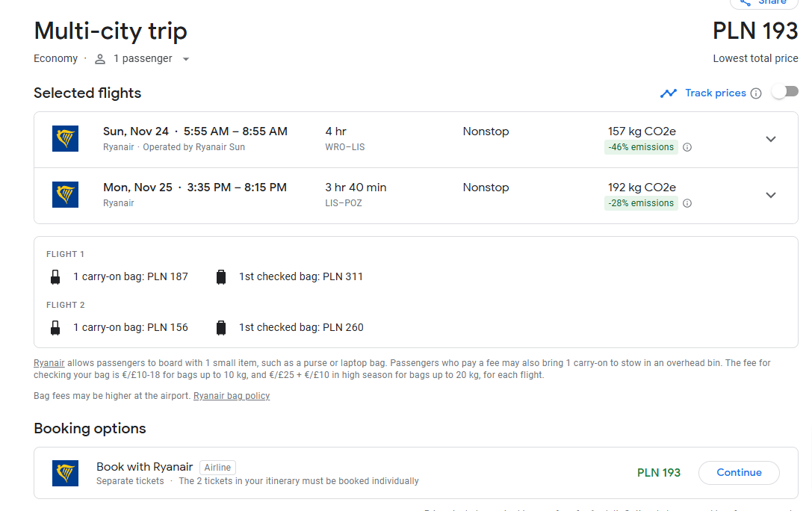
Task: Click the Ryanair logo on WRO–LIS flight
Action: point(65,139)
